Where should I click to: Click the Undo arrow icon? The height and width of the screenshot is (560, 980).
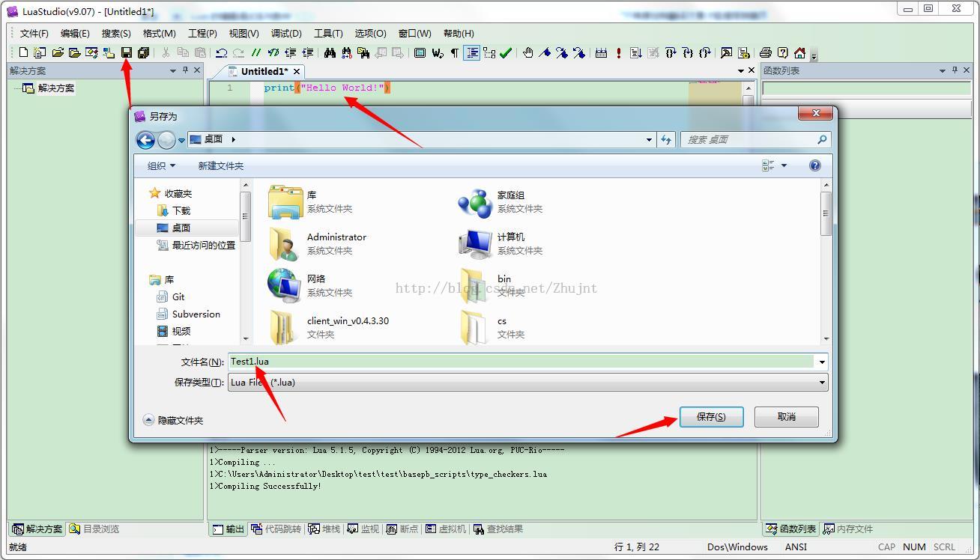coord(222,52)
